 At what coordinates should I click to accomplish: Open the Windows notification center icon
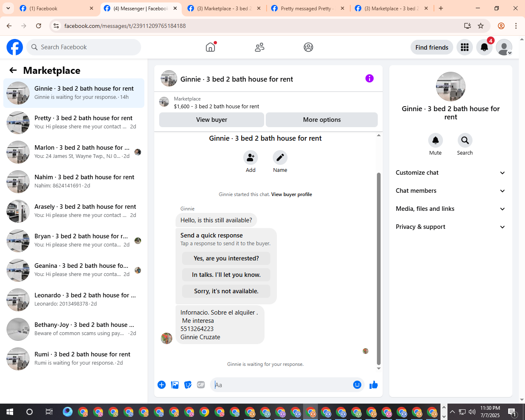(512, 412)
